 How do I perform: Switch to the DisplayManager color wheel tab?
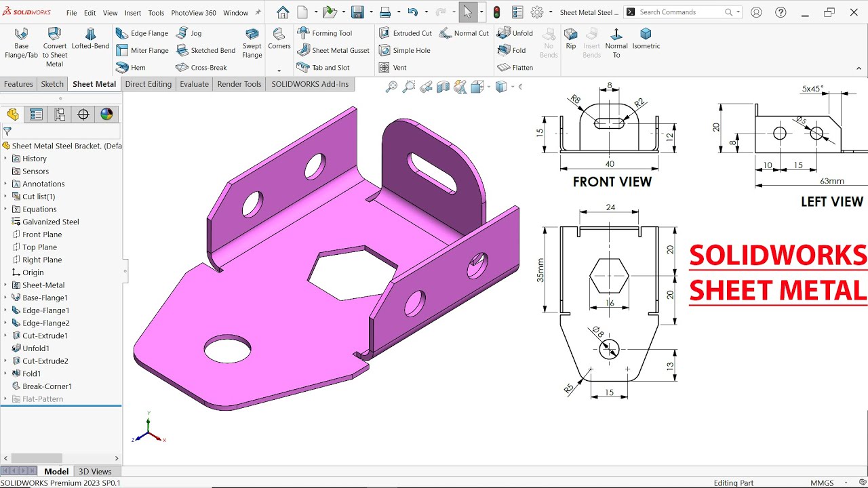tap(106, 114)
